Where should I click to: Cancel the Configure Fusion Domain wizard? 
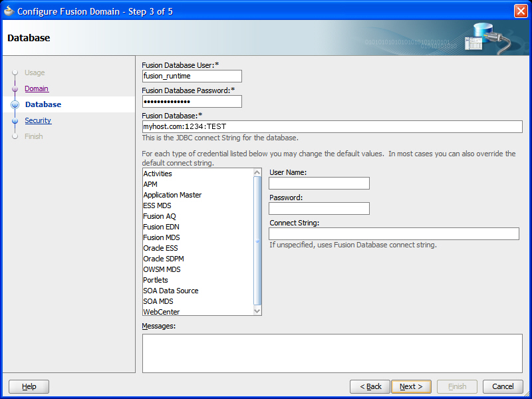503,386
